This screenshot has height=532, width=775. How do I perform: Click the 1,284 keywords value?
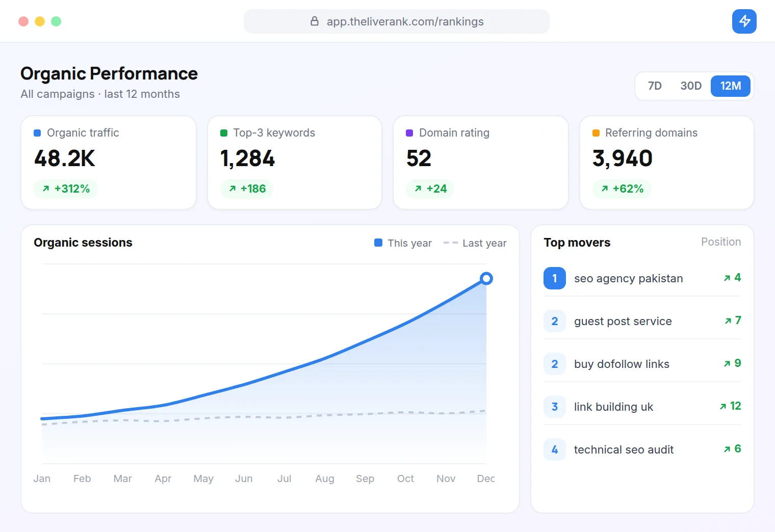click(248, 158)
